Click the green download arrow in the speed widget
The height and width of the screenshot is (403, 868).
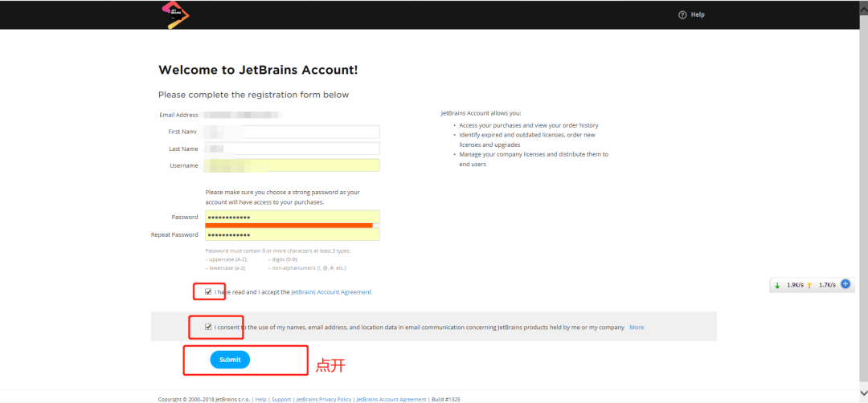click(x=777, y=285)
